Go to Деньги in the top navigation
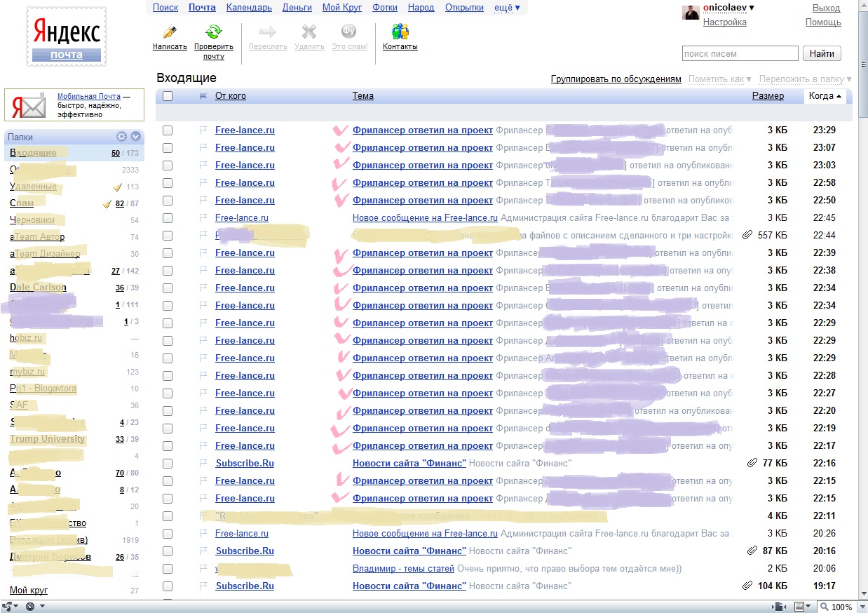 pyautogui.click(x=297, y=8)
